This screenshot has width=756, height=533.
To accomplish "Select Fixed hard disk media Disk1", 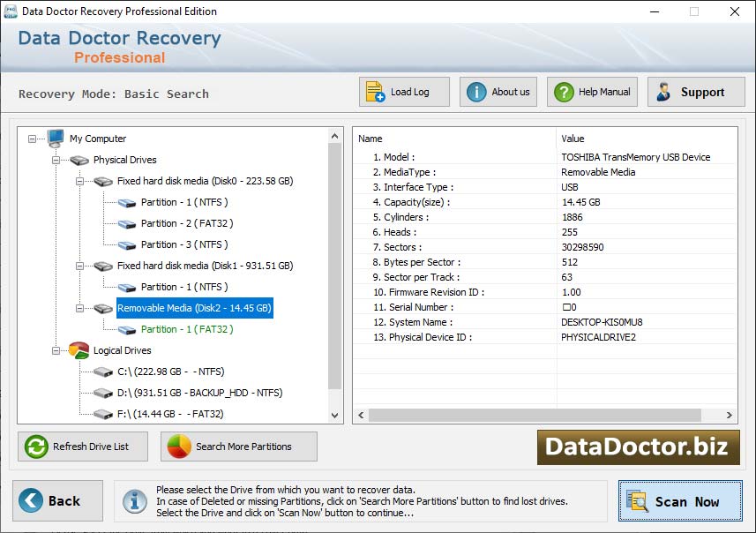I will point(205,266).
